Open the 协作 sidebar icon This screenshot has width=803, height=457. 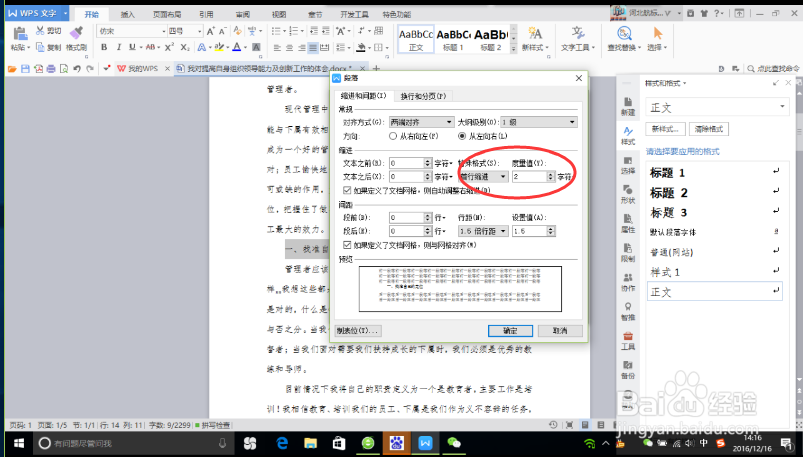coord(628,282)
